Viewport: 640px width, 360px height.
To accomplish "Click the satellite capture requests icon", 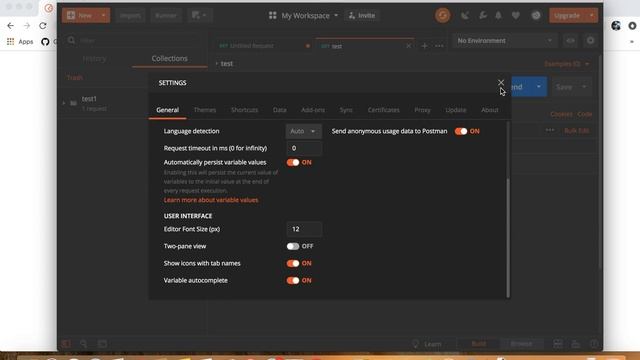I will (465, 16).
